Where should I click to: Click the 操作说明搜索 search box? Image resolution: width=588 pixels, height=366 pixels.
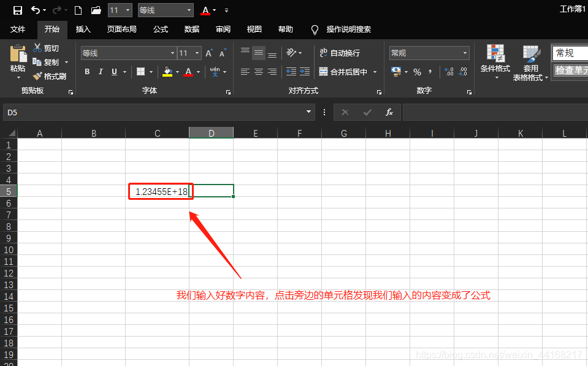coord(349,29)
